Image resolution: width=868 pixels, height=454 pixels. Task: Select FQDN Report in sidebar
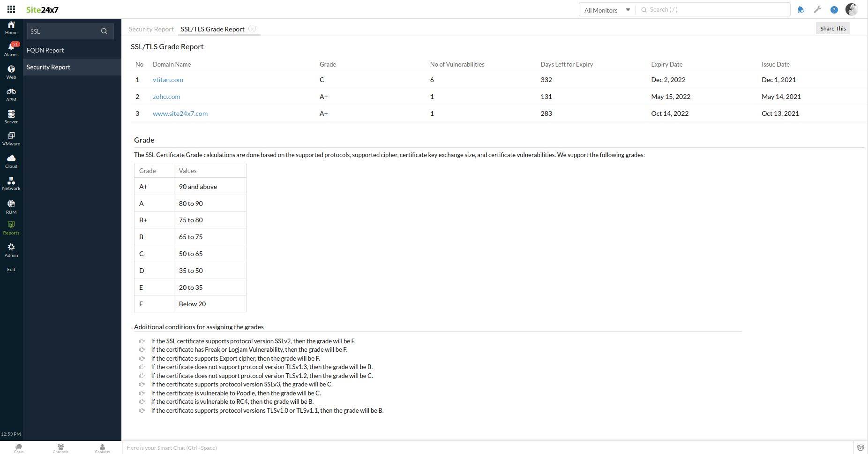(45, 50)
